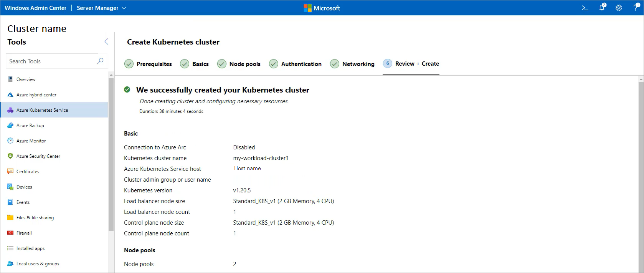Open the Host name link
This screenshot has height=273, width=644.
[248, 169]
